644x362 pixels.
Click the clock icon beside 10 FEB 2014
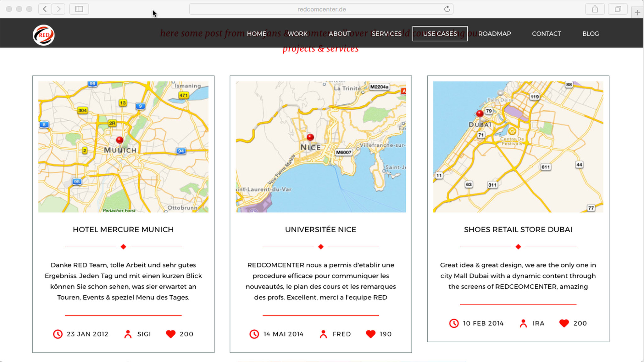454,323
